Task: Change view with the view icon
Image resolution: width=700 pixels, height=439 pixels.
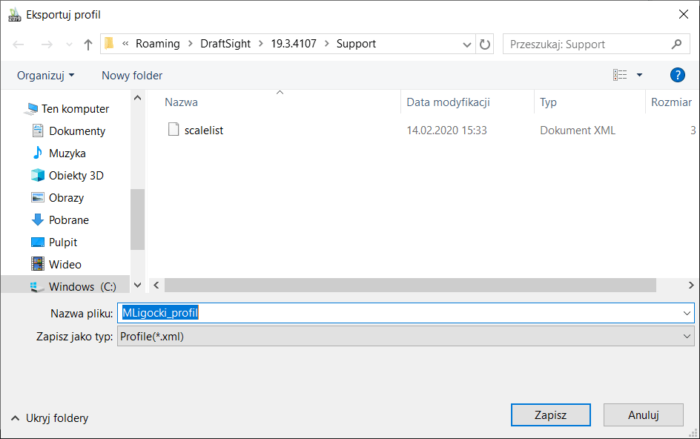Action: (x=620, y=75)
